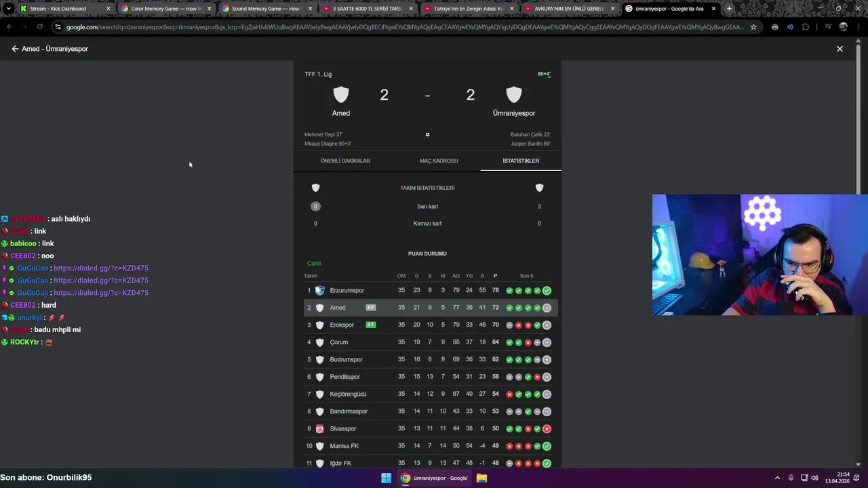Close the ümraniyespor Google search tab

(x=713, y=9)
